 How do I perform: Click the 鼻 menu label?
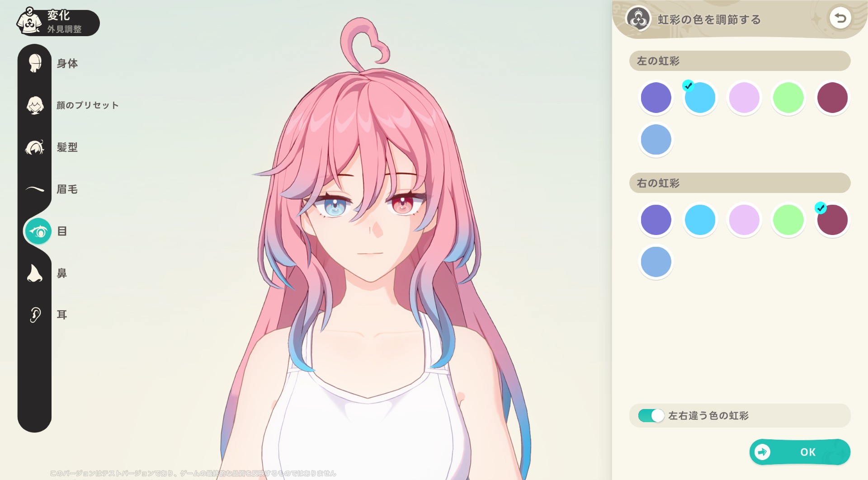pos(62,273)
